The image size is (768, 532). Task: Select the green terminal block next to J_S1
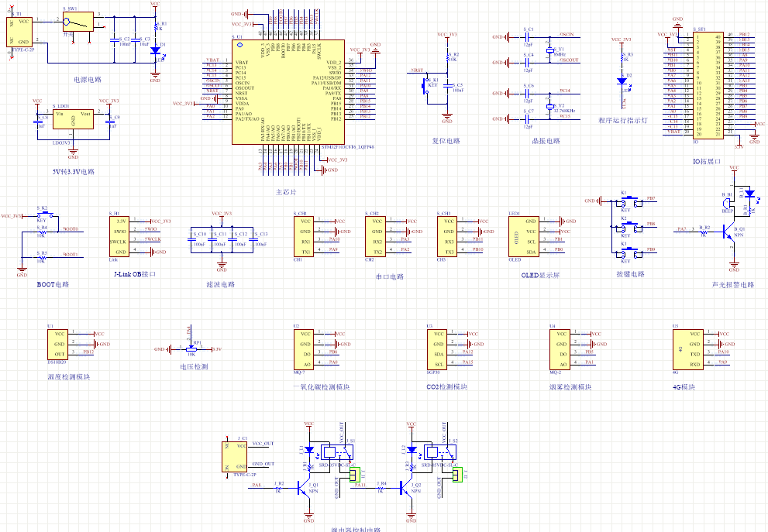click(x=355, y=474)
